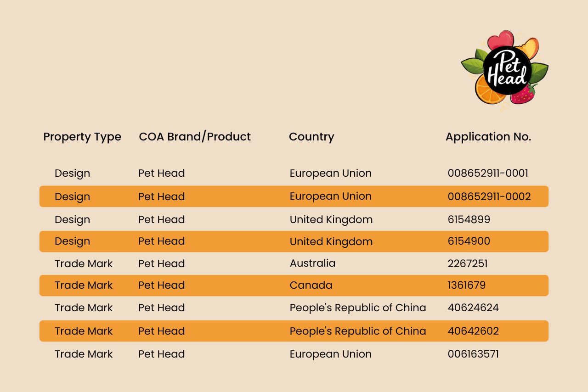Click Pet Head in the Canada row
The image size is (588, 392).
pyautogui.click(x=161, y=286)
